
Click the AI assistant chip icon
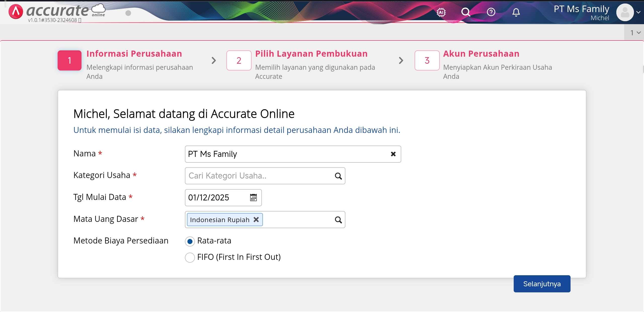(441, 12)
